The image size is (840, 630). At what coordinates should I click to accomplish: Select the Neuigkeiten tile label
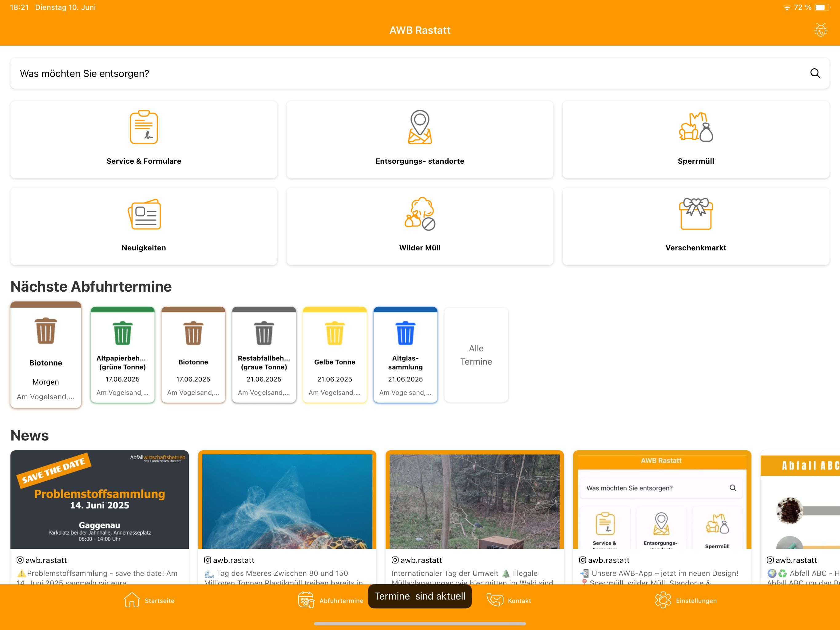pos(144,248)
